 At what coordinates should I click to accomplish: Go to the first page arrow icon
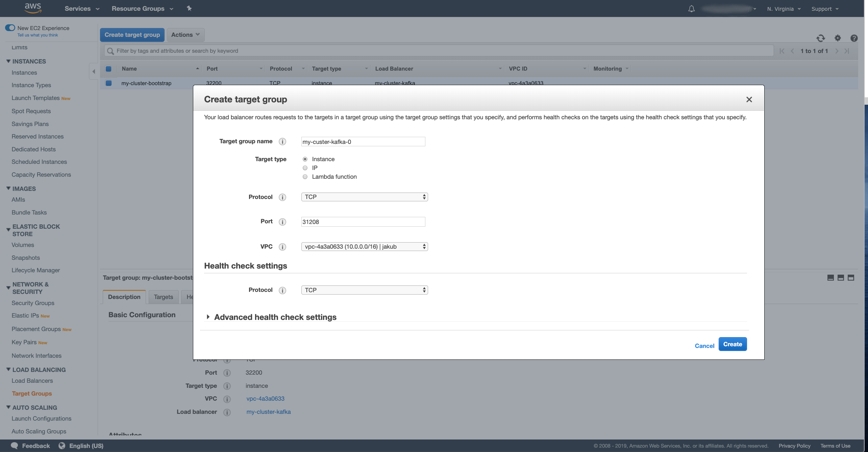782,51
